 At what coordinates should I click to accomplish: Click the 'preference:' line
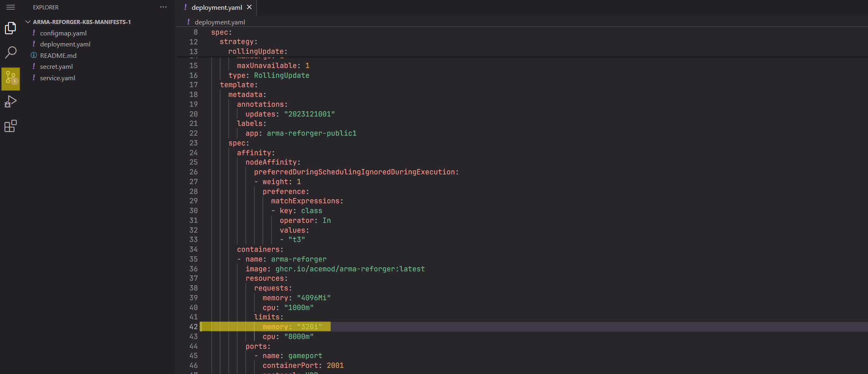point(286,191)
